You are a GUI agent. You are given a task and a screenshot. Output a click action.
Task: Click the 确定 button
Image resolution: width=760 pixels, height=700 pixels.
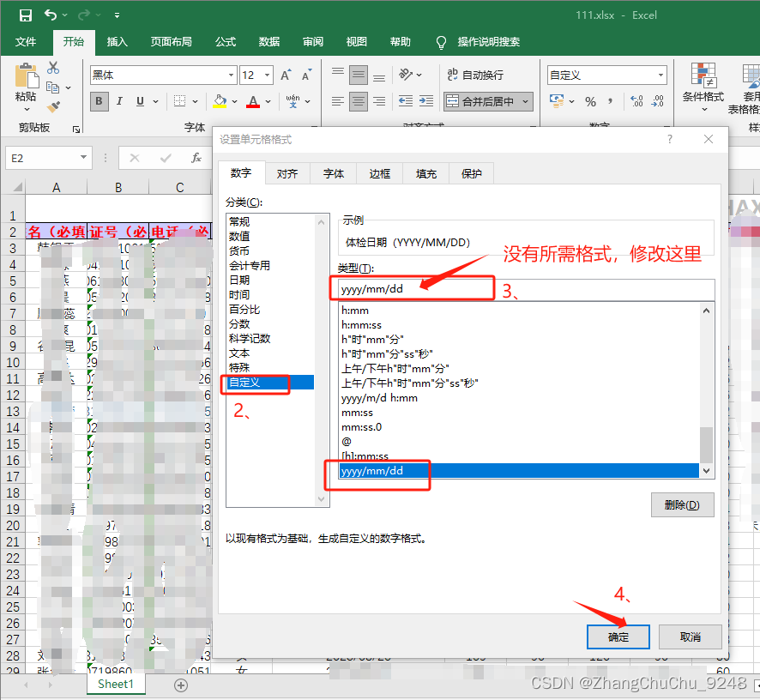point(618,637)
